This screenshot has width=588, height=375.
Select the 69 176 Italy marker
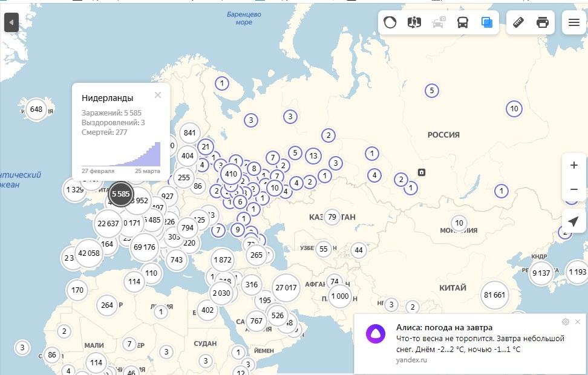[145, 247]
